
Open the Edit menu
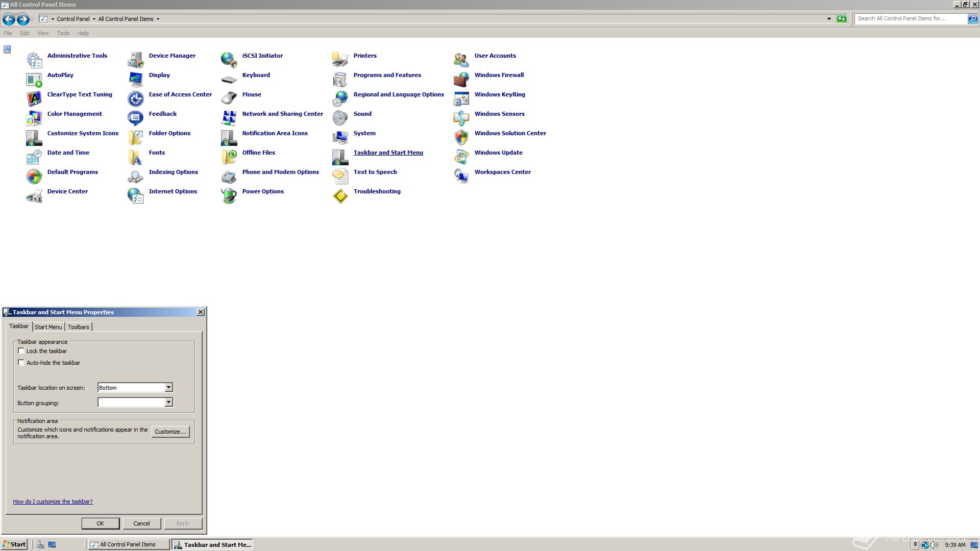24,33
